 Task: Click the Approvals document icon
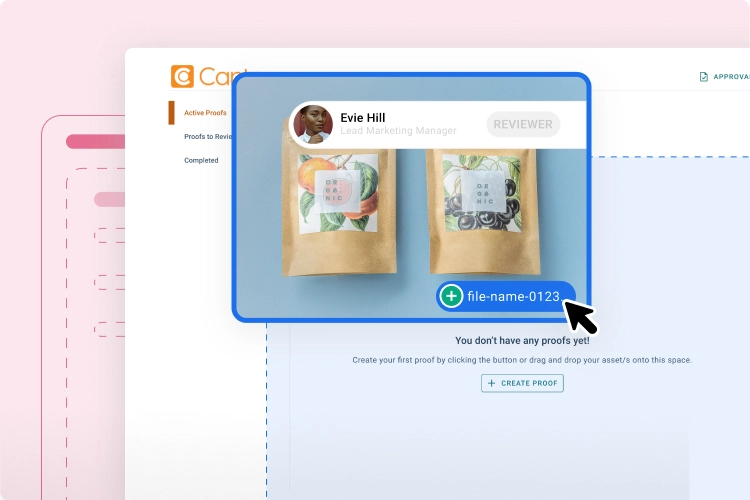pos(703,77)
